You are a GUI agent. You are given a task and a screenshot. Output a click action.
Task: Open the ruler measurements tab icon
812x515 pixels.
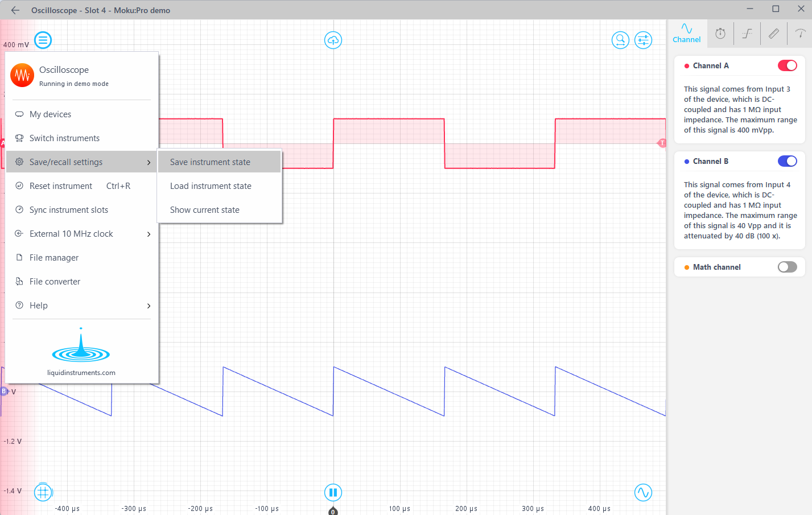point(774,34)
